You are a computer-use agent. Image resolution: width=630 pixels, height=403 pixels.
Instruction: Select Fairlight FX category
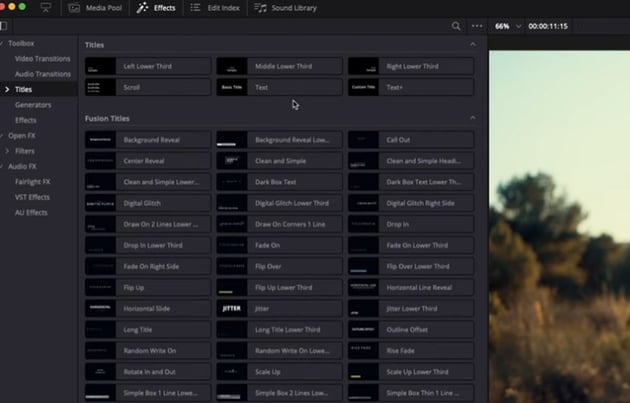pos(33,182)
